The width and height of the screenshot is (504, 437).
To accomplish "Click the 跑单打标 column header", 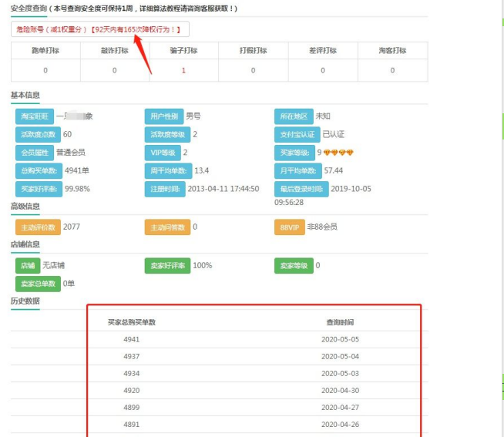I will pos(45,51).
